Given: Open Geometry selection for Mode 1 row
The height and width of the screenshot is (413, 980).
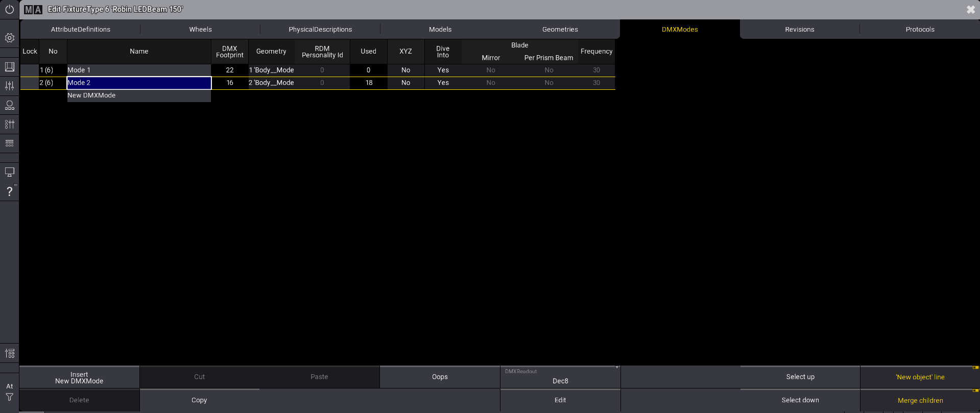Looking at the screenshot, I should coord(271,70).
